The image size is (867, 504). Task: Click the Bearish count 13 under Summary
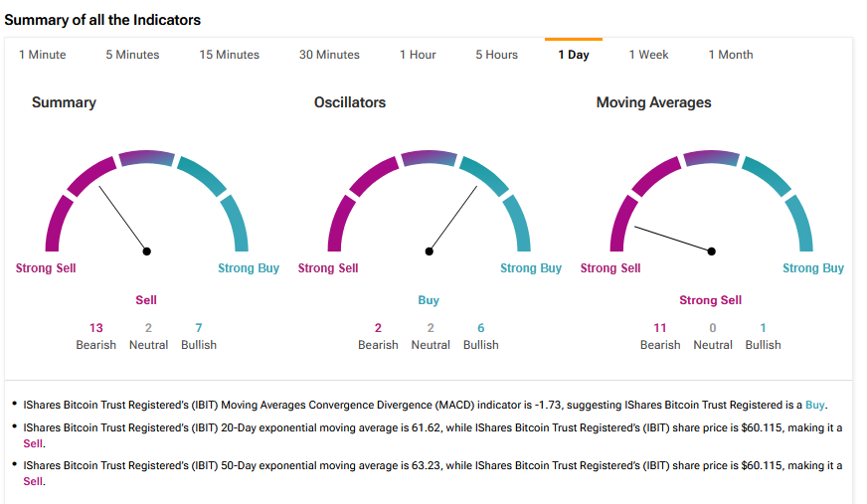coord(95,327)
